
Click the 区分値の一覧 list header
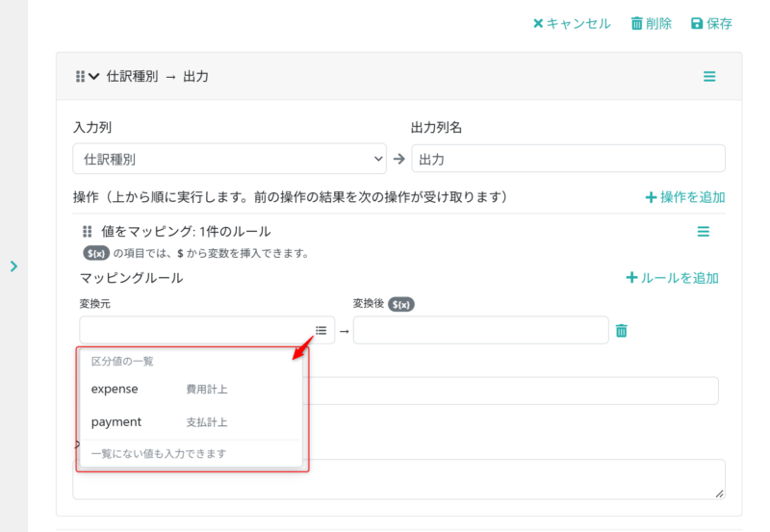[122, 362]
